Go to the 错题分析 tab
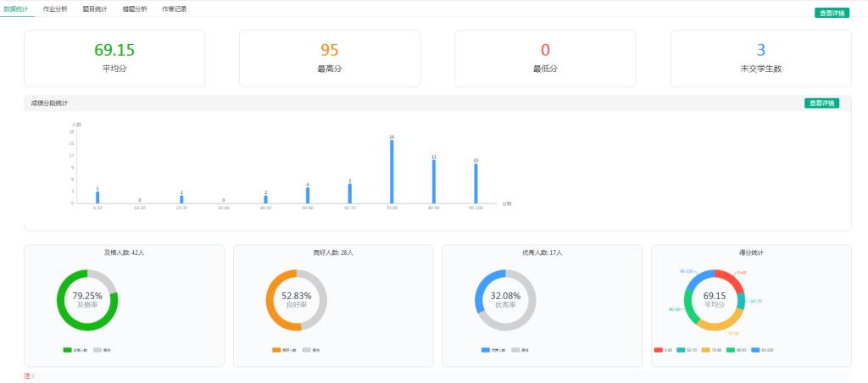868x383 pixels. pyautogui.click(x=134, y=8)
